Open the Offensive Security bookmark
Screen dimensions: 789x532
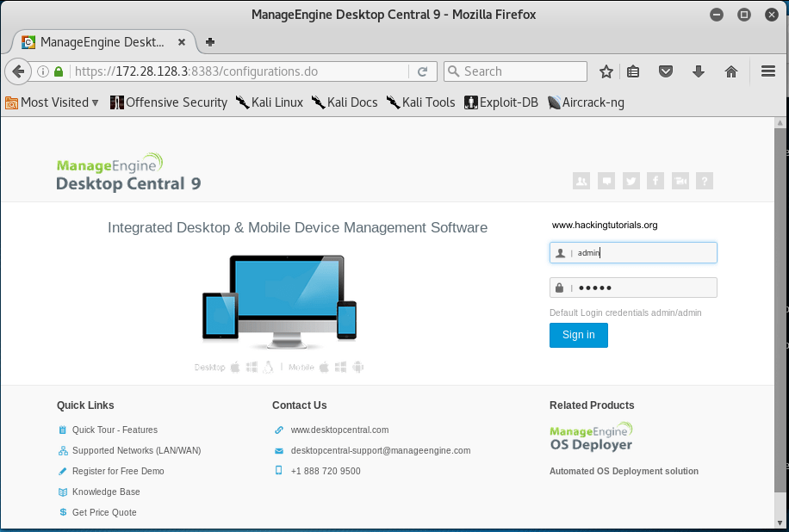click(169, 102)
